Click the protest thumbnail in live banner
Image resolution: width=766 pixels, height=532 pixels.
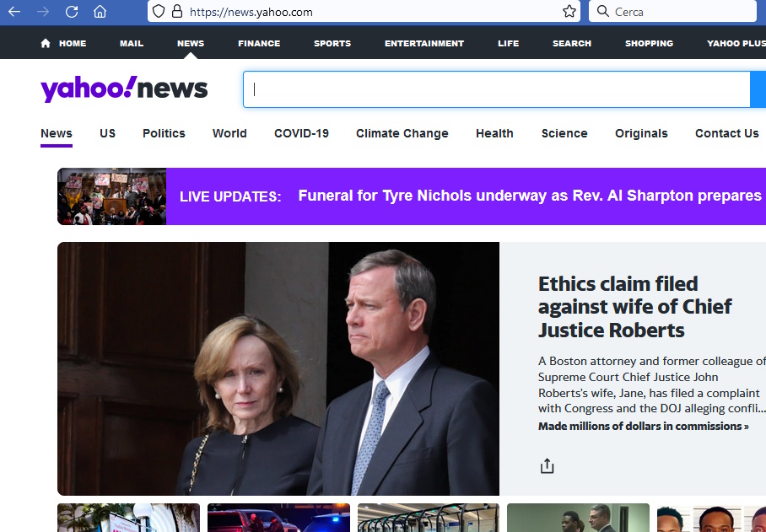point(112,196)
